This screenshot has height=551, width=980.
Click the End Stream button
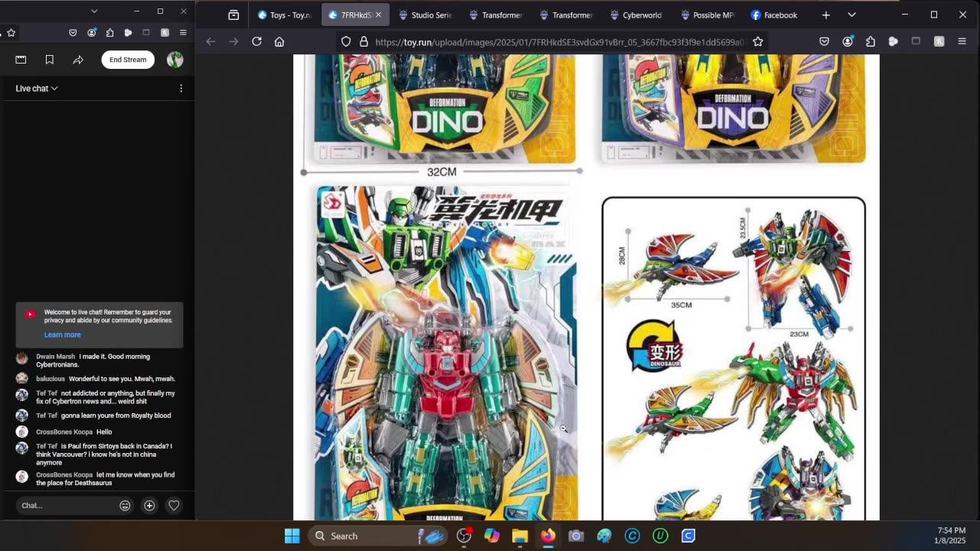(128, 60)
